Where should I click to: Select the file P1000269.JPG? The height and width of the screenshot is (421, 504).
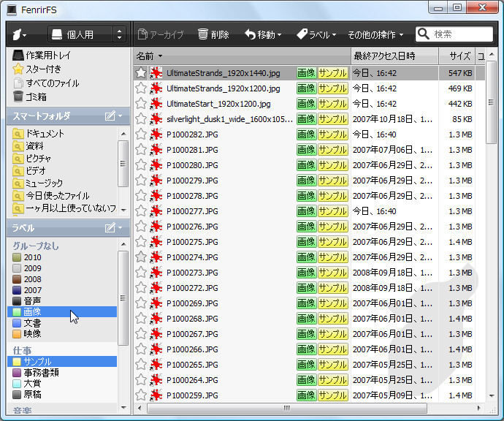point(192,303)
